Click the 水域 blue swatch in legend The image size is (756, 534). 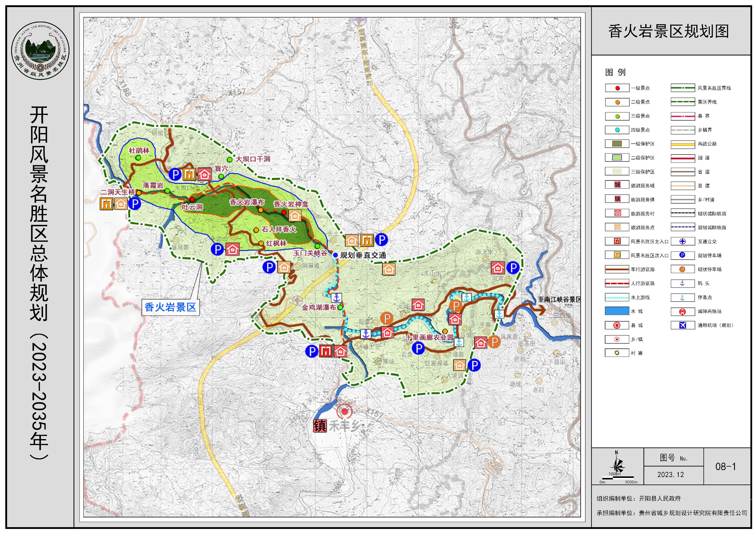point(617,311)
